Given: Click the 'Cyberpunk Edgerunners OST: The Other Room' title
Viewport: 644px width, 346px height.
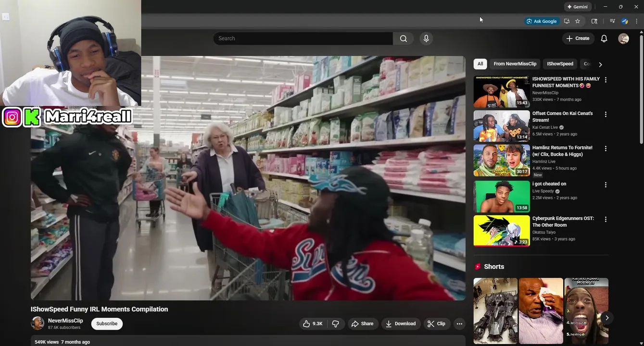Looking at the screenshot, I should point(563,222).
